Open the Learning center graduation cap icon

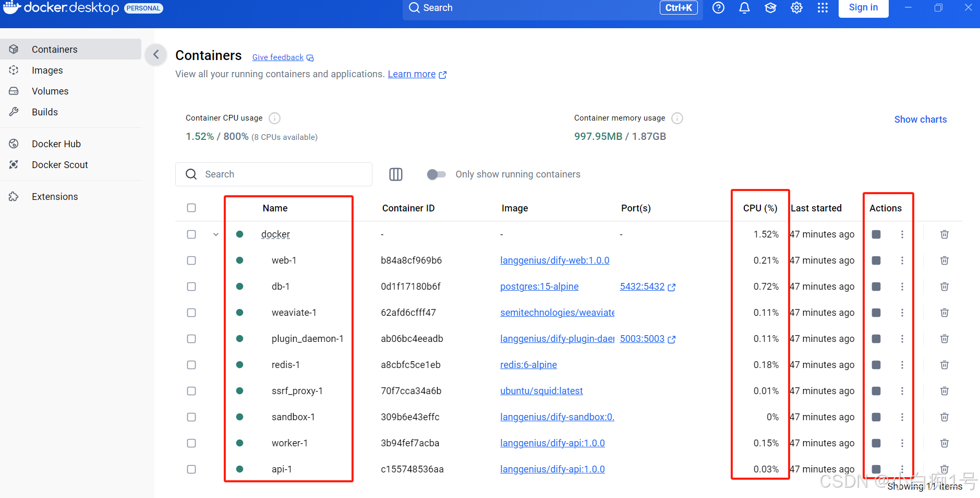(x=770, y=8)
